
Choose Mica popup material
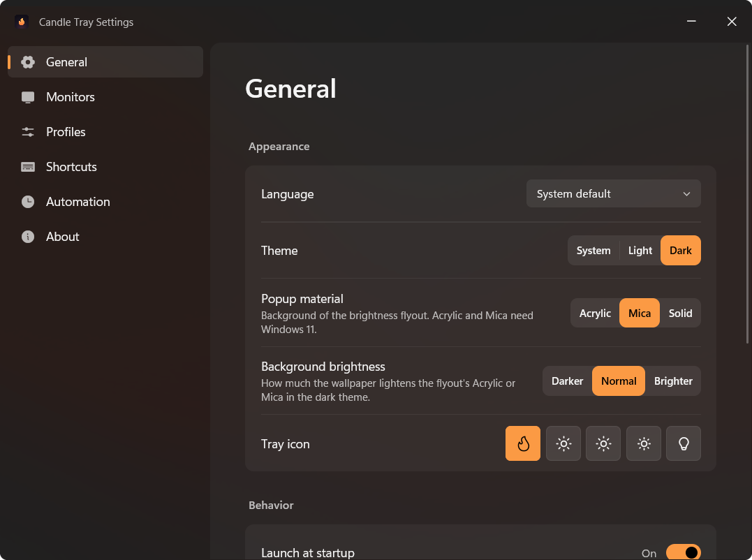(640, 313)
